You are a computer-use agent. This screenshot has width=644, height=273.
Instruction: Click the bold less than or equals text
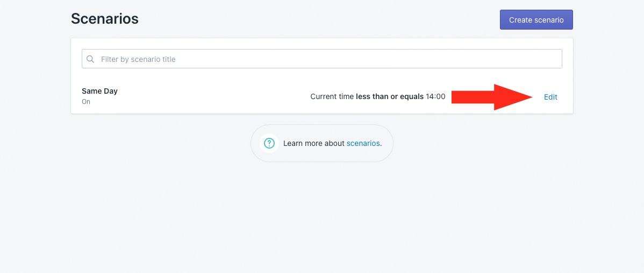point(390,97)
